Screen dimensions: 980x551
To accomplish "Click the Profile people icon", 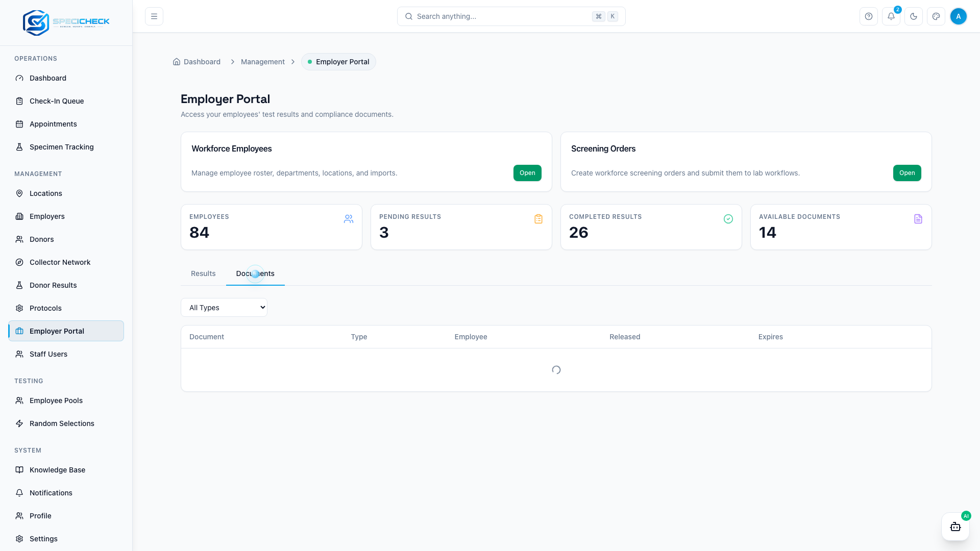I will pyautogui.click(x=19, y=516).
